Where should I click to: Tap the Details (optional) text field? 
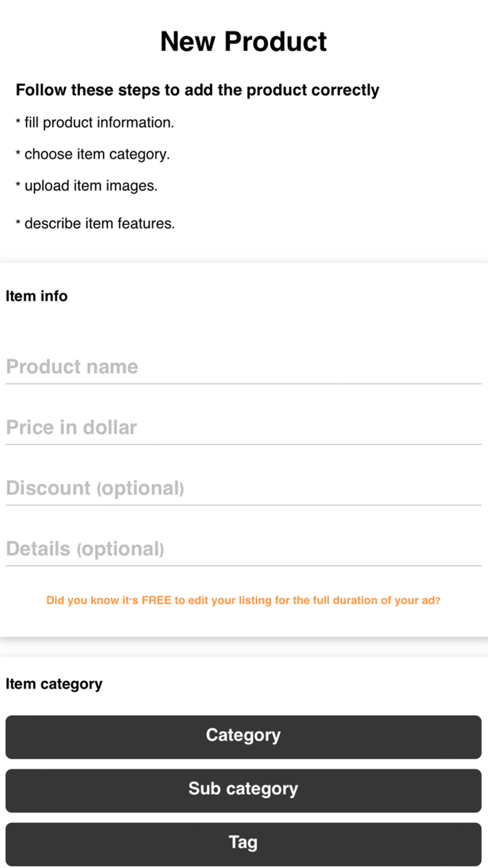(x=243, y=549)
